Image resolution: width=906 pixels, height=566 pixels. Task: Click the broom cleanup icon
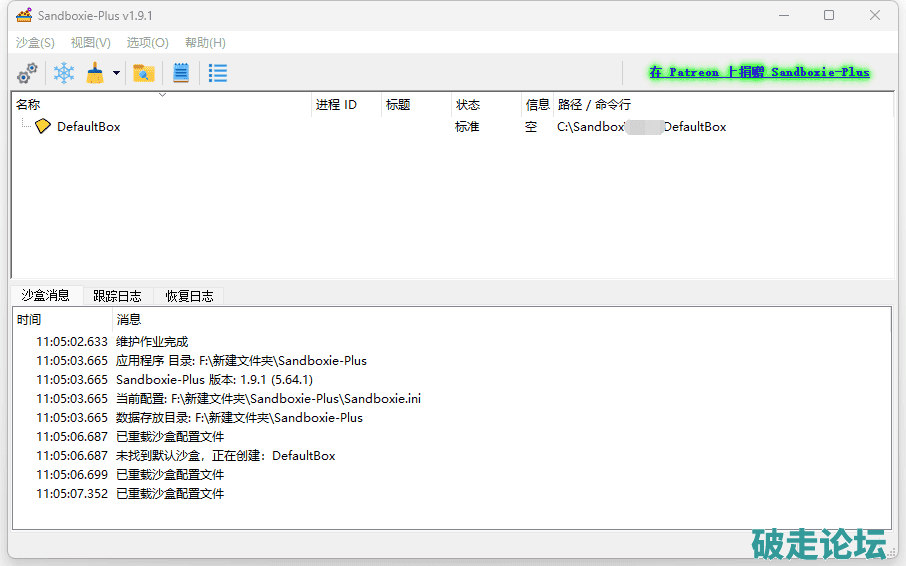[95, 73]
